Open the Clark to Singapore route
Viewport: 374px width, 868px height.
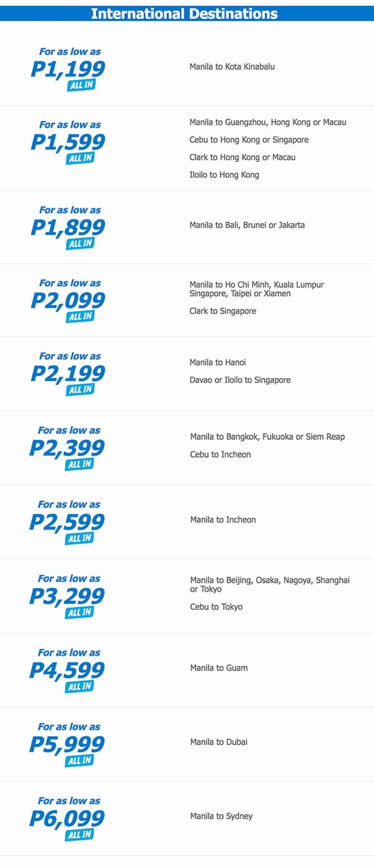(222, 311)
